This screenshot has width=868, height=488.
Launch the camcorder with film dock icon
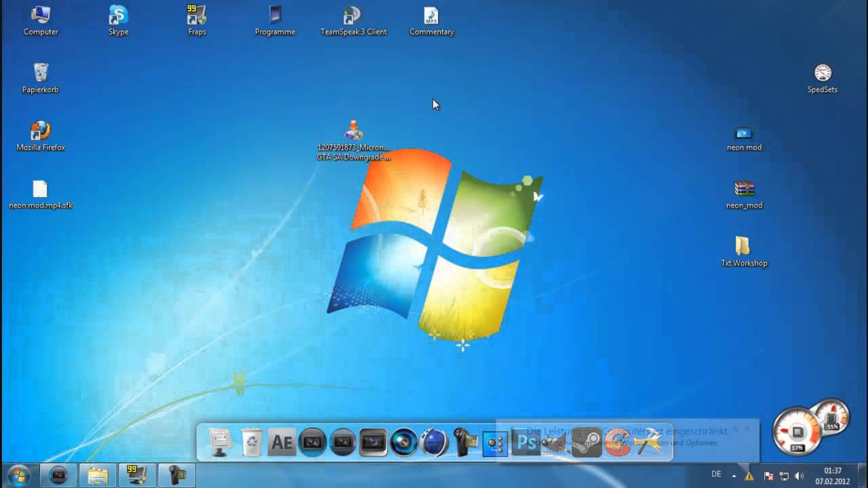point(465,443)
